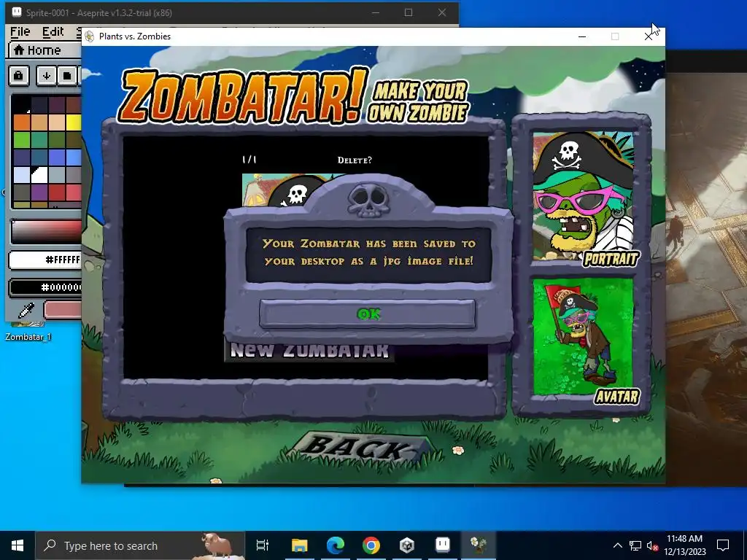Show hidden system tray icons

[617, 545]
